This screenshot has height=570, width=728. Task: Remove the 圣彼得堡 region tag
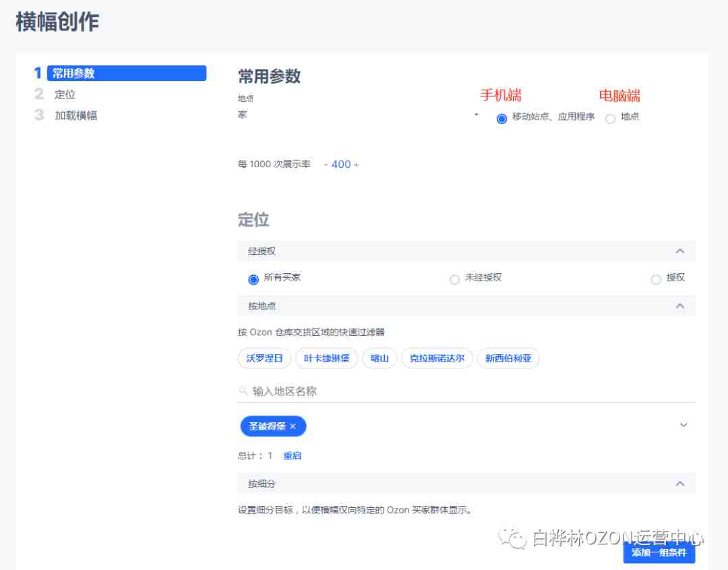pos(293,426)
